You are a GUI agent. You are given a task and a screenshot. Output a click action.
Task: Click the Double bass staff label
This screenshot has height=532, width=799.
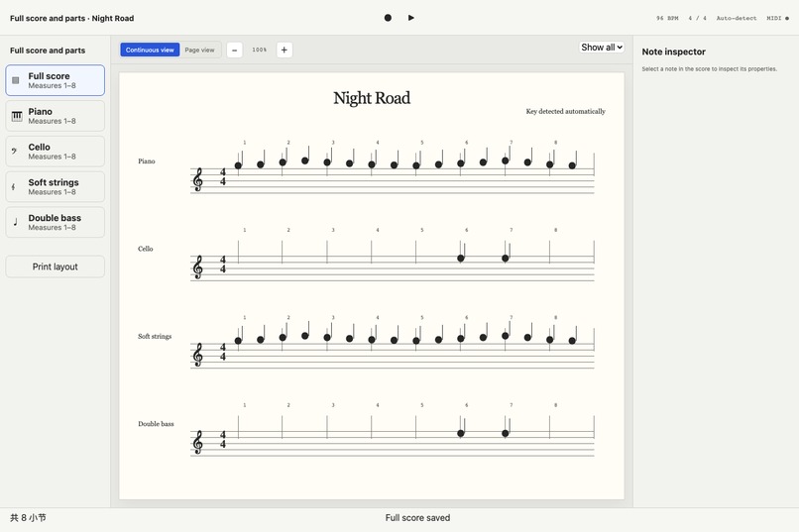point(156,424)
